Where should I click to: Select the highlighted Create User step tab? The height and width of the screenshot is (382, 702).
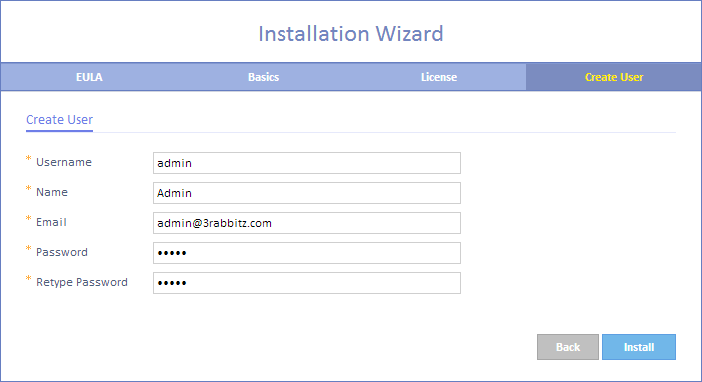(x=614, y=77)
